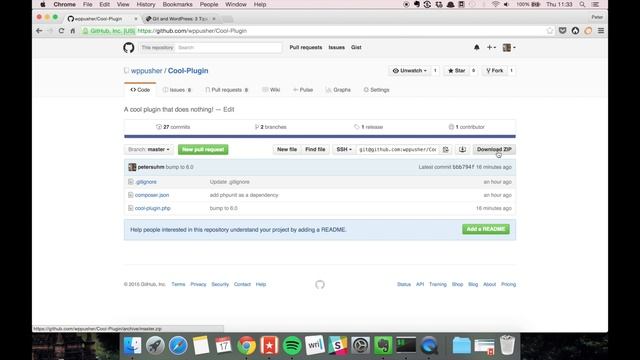Open the Status link in footer

click(x=404, y=284)
